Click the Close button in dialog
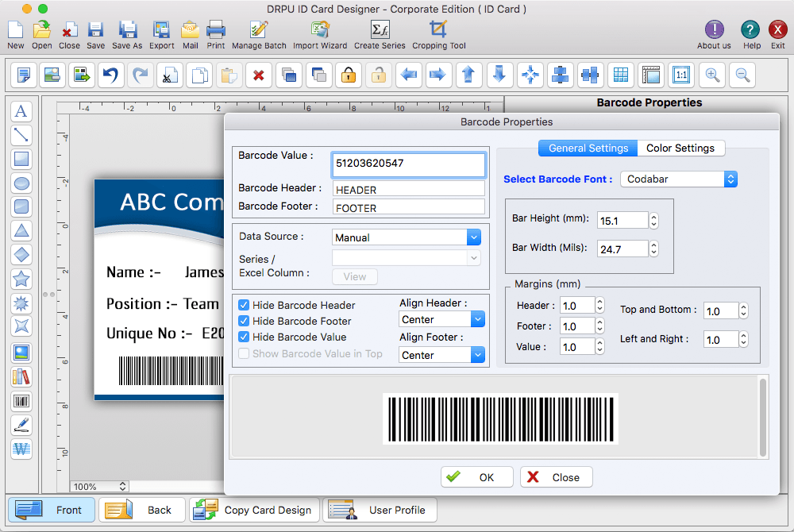 (556, 477)
